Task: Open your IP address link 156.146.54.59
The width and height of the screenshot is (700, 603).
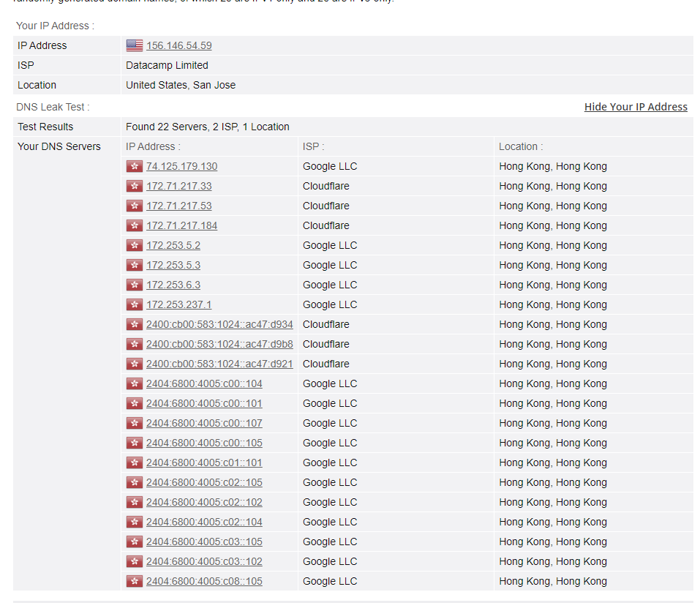Action: 179,45
